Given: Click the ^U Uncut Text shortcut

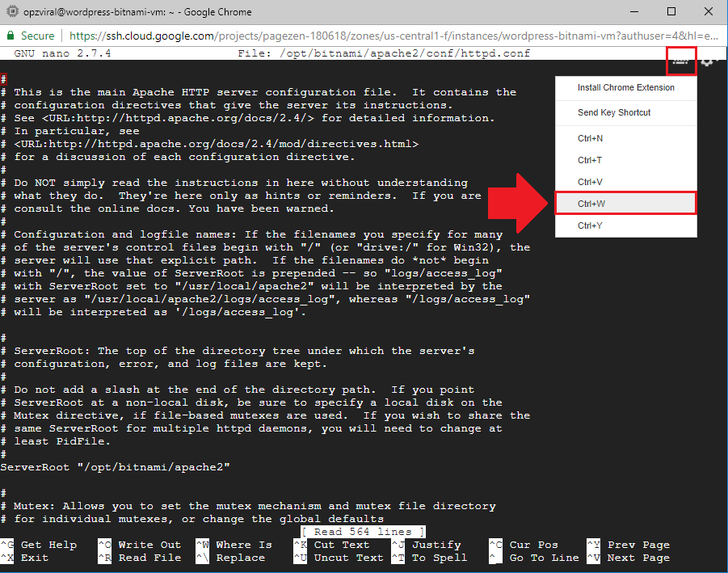Looking at the screenshot, I should click(339, 558).
